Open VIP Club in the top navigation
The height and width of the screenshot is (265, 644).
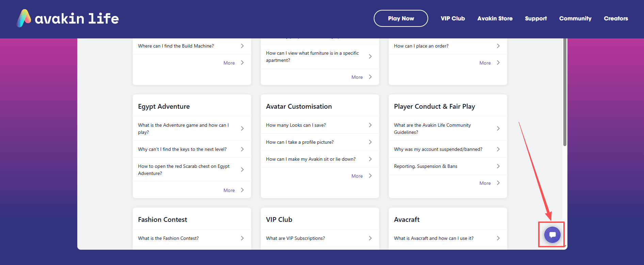pyautogui.click(x=453, y=18)
